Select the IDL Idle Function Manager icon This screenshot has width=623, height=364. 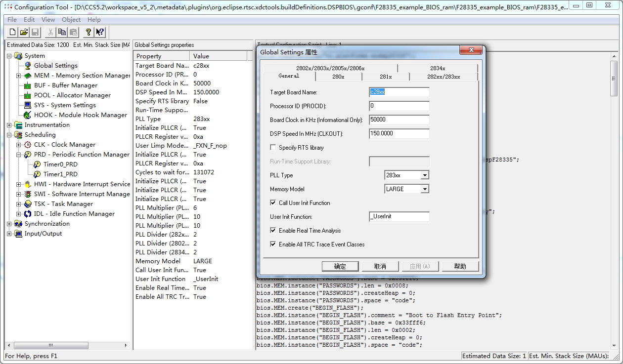pos(28,214)
